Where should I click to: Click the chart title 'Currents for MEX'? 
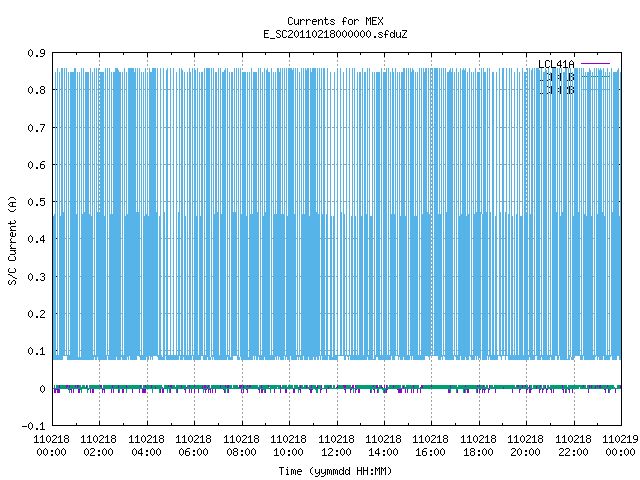[335, 21]
